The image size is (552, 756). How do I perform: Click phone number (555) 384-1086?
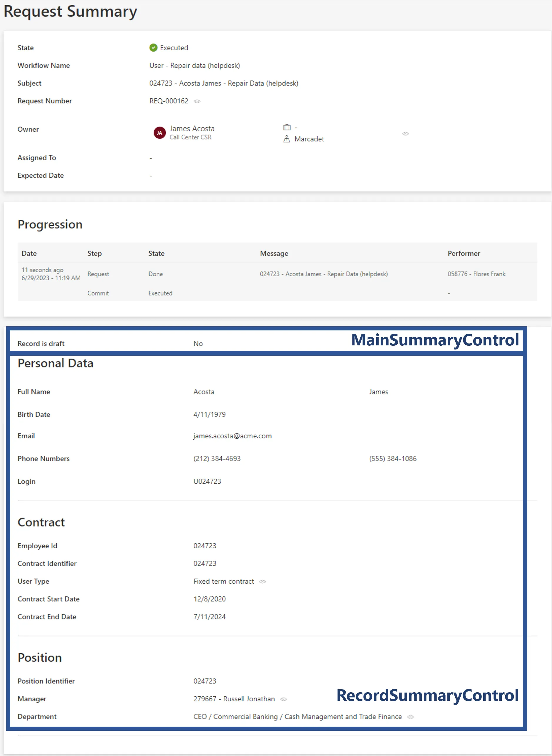[x=393, y=458]
